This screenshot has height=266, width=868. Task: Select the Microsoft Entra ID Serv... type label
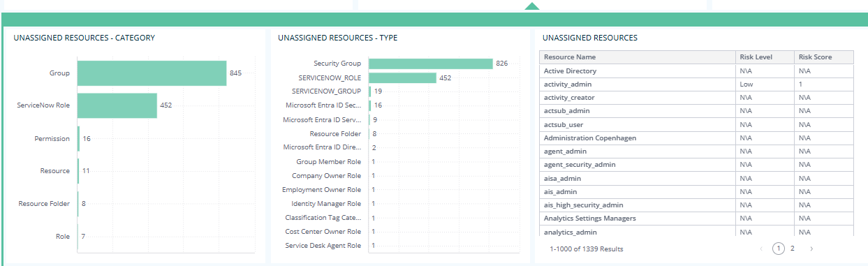pos(322,119)
